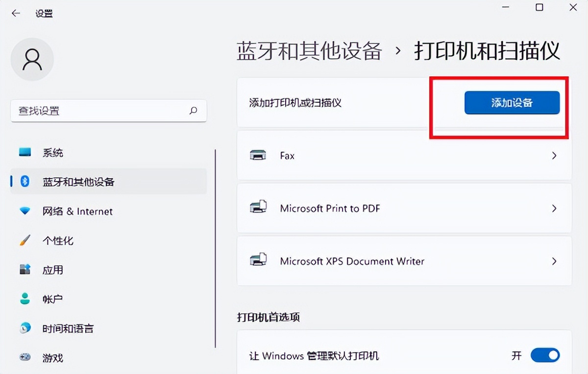Click the 查找设置 search field
This screenshot has width=588, height=374.
pos(108,111)
